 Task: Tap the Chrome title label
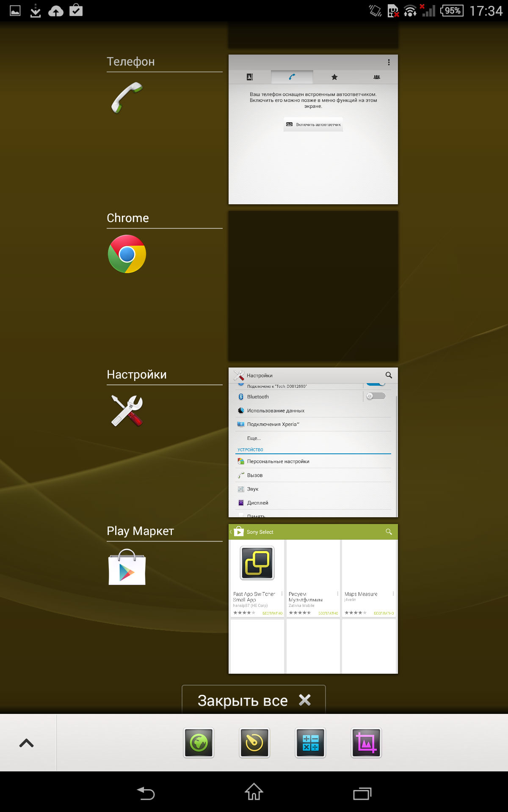point(128,218)
